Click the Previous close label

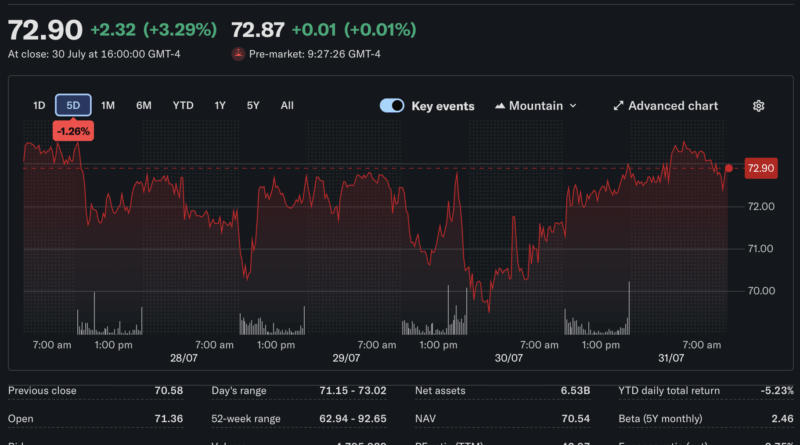[x=42, y=390]
